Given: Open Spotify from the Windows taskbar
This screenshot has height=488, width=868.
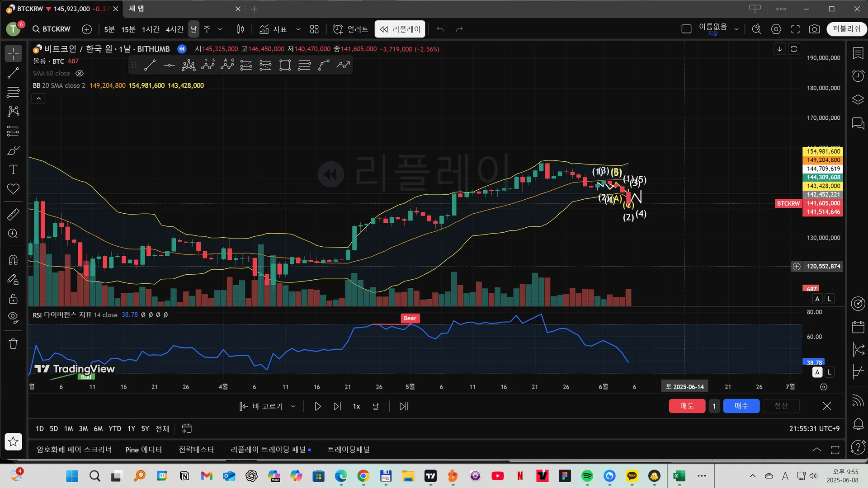Looking at the screenshot, I should 587,476.
